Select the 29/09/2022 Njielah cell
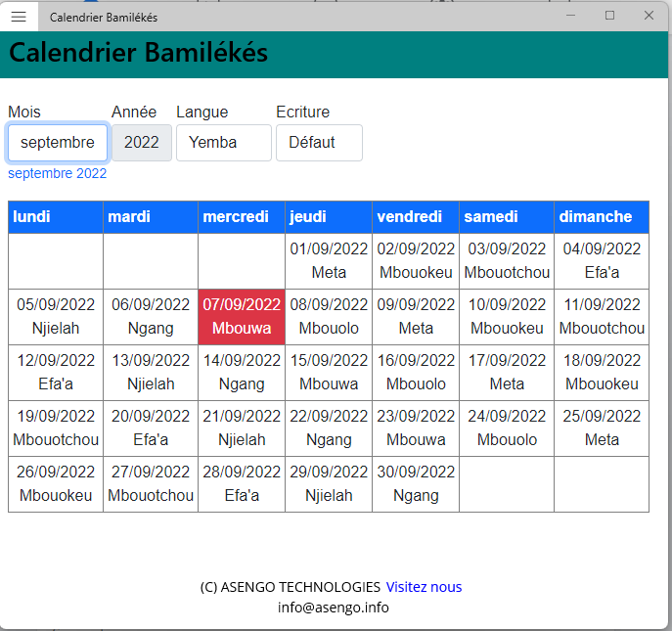The image size is (672, 631). pyautogui.click(x=329, y=484)
